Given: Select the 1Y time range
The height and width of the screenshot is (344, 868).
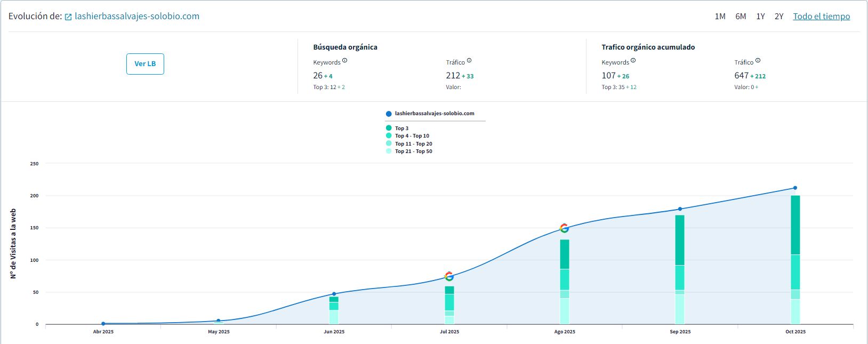Looking at the screenshot, I should pos(760,17).
